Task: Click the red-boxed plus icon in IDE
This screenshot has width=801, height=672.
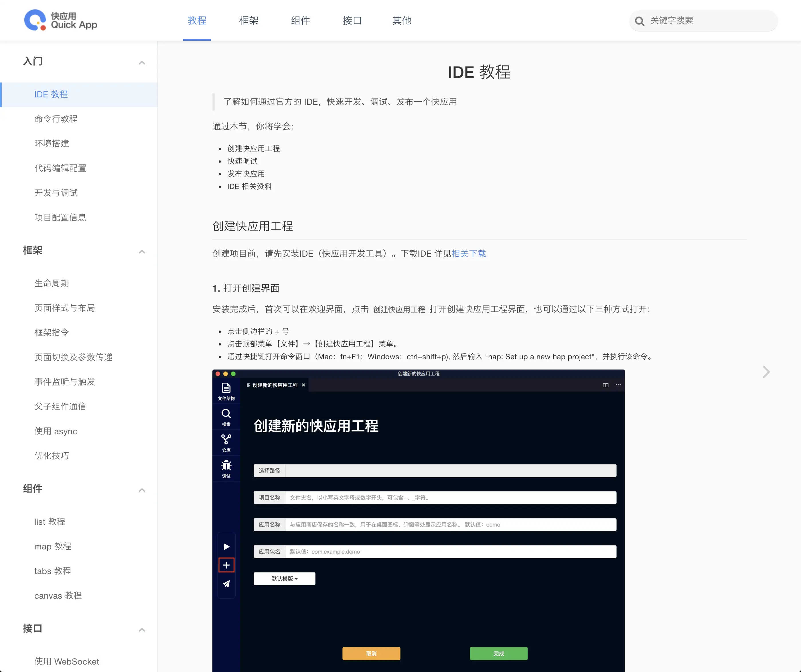Action: click(226, 565)
